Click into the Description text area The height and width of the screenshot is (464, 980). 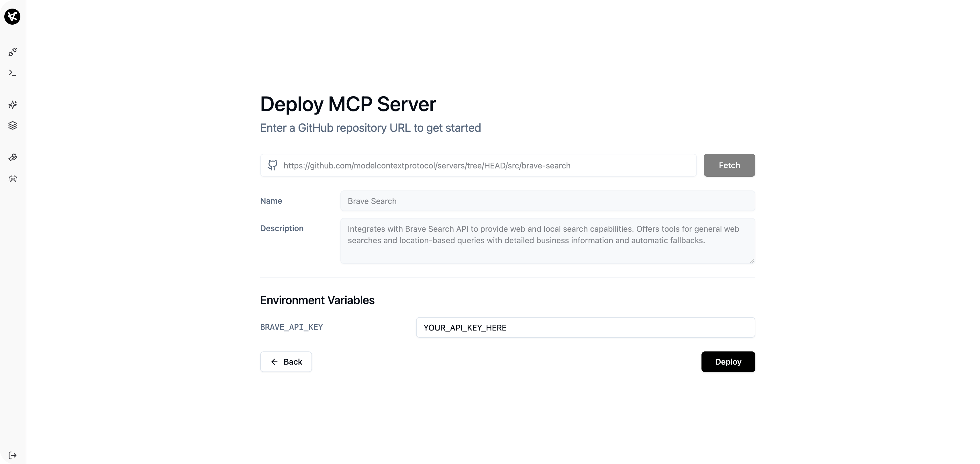click(547, 241)
